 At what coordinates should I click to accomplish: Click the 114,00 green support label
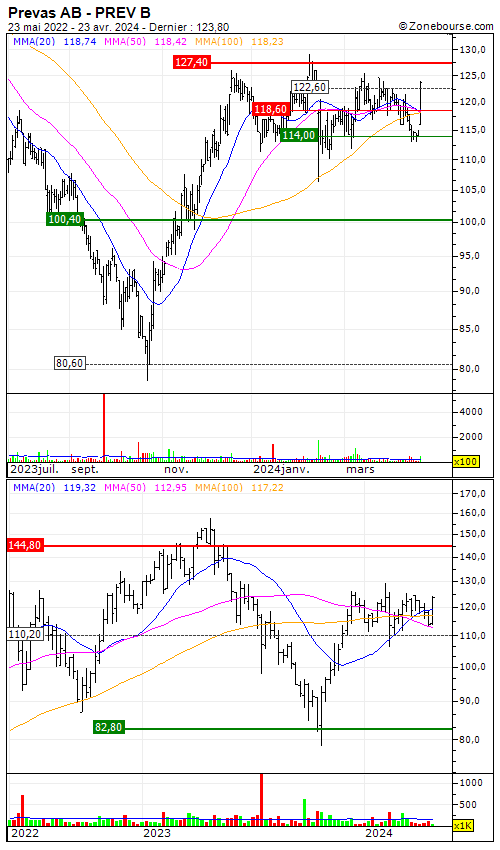click(x=299, y=136)
